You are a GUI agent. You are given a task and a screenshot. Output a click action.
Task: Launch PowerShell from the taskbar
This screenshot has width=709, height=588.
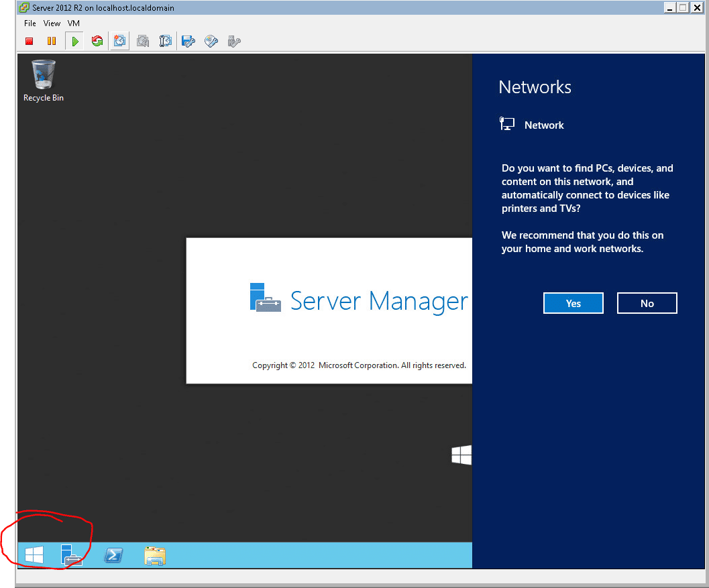pyautogui.click(x=113, y=555)
